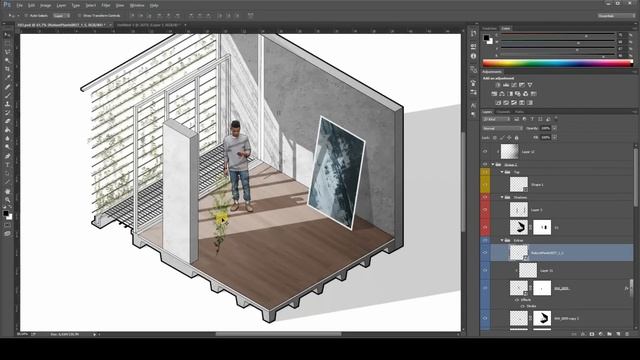
Task: Select the Crop tool
Action: click(x=7, y=69)
